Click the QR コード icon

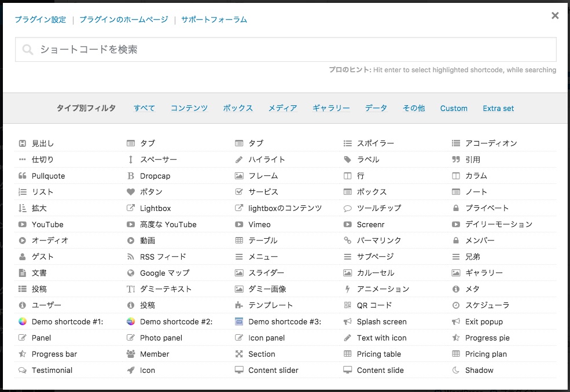(348, 305)
